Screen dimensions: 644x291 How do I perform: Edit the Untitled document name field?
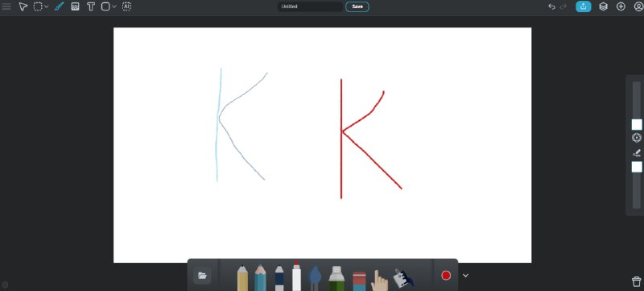click(310, 6)
